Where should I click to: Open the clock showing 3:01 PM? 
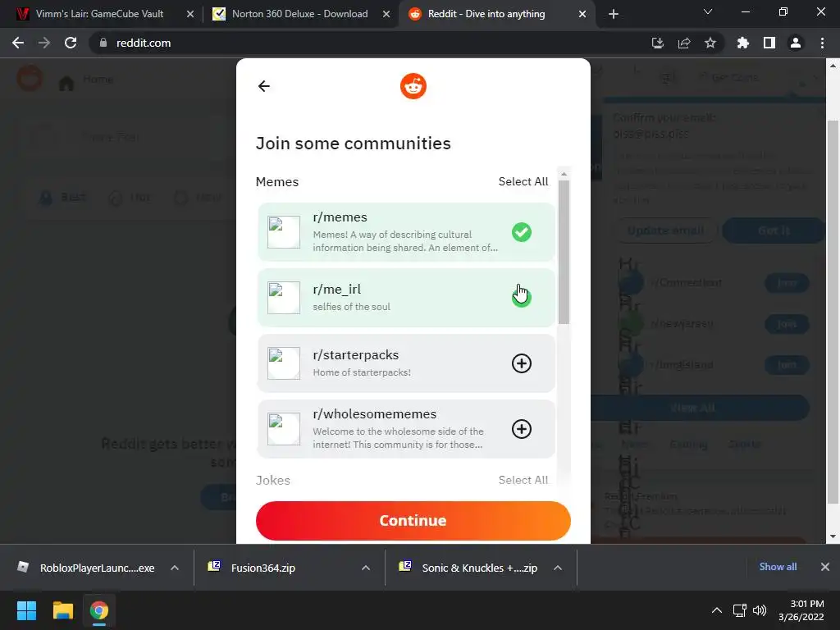point(801,610)
